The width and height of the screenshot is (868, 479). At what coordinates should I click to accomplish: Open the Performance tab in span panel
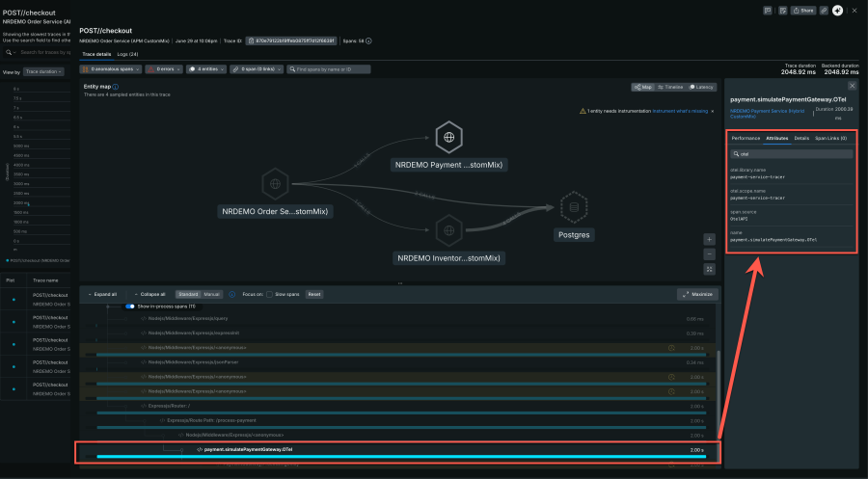(x=746, y=138)
